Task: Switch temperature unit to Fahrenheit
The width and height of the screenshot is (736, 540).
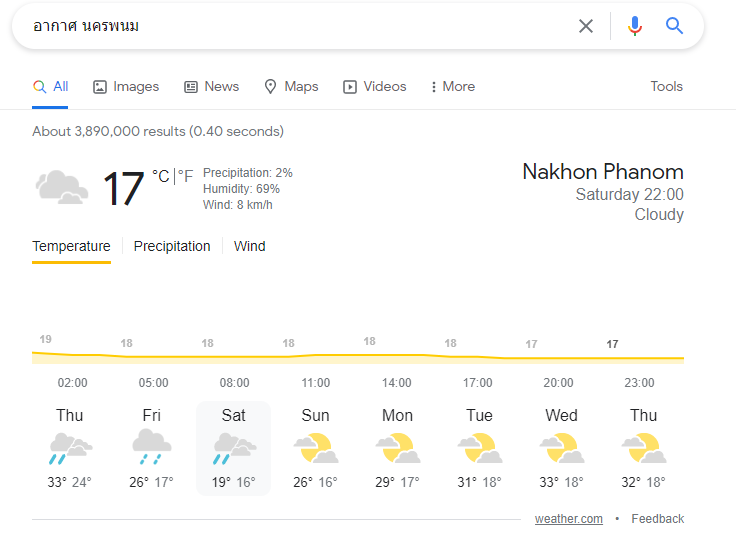Action: click(186, 176)
